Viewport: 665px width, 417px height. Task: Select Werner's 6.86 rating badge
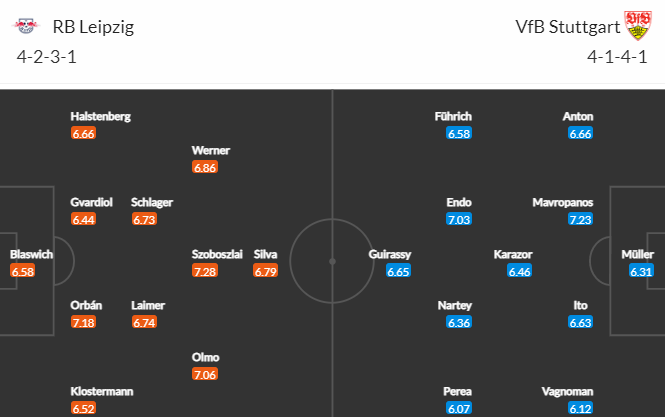205,167
